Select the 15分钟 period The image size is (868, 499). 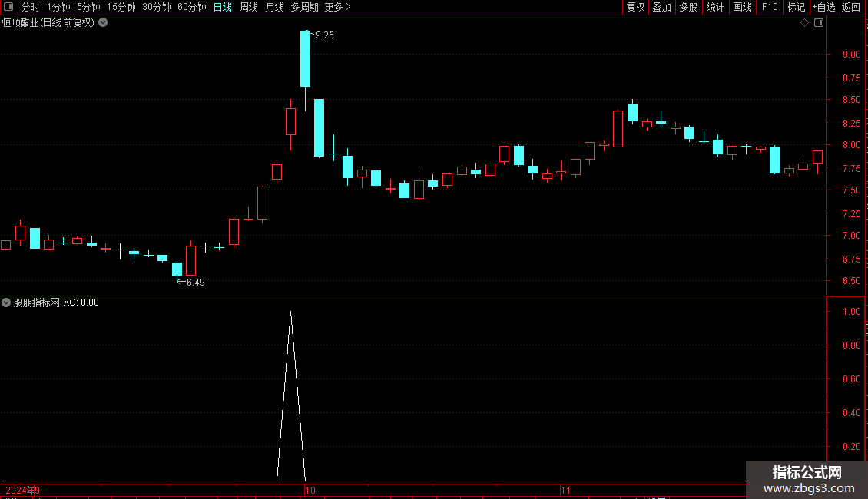pos(121,7)
